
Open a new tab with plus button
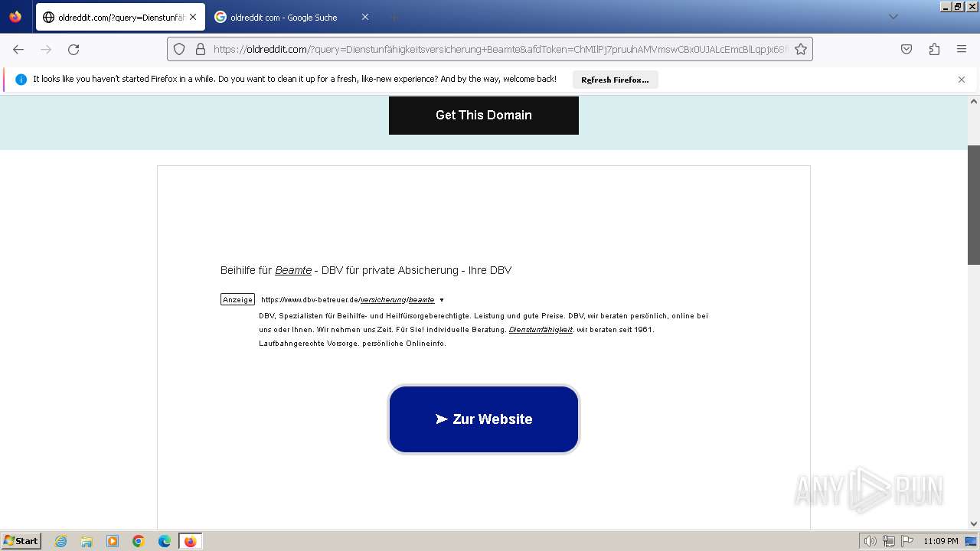pos(394,17)
